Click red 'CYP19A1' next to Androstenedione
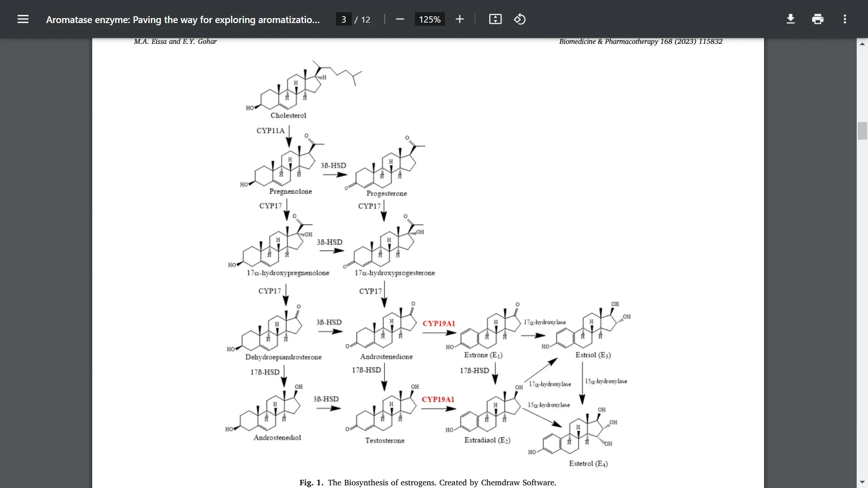This screenshot has width=868, height=488. (x=439, y=324)
